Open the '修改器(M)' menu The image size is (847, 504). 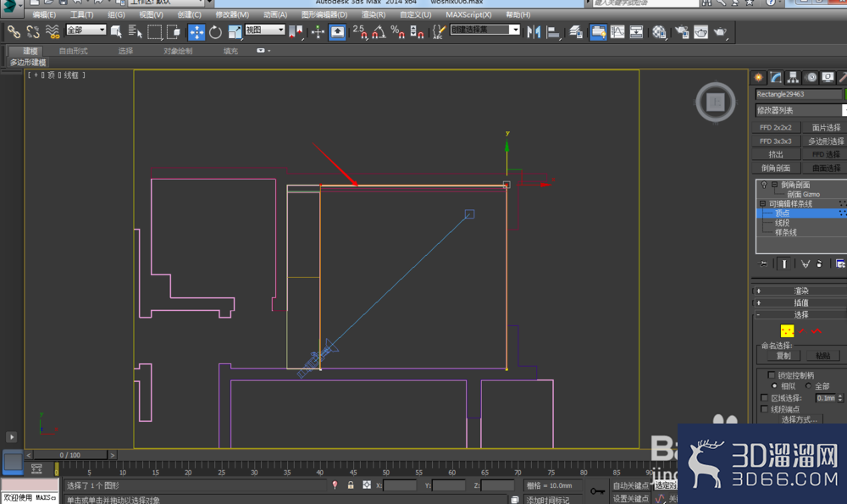tap(232, 14)
